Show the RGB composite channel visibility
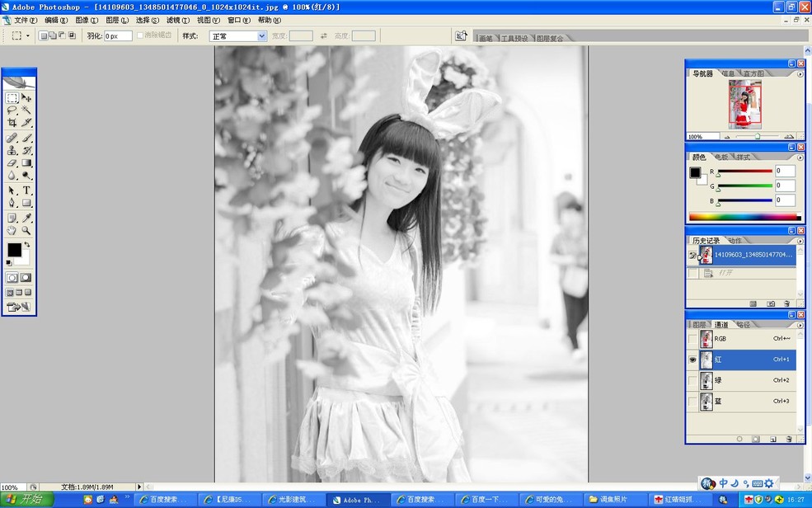812x508 pixels. pos(692,337)
